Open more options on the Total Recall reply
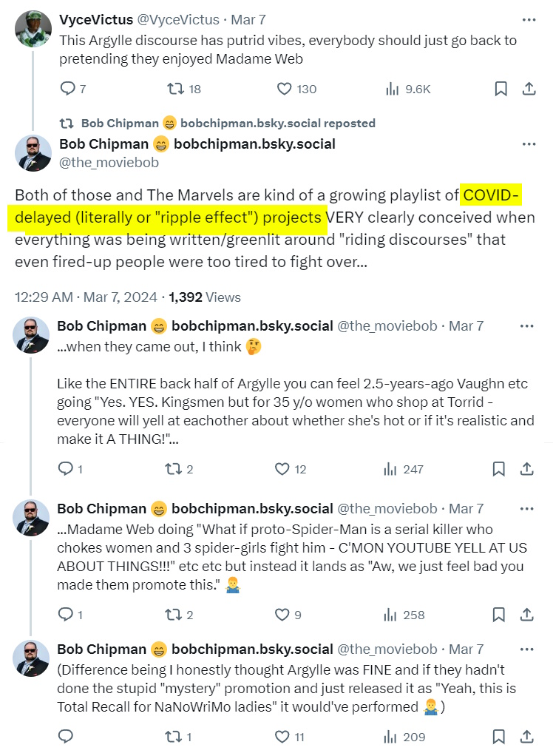553x756 pixels. click(529, 649)
